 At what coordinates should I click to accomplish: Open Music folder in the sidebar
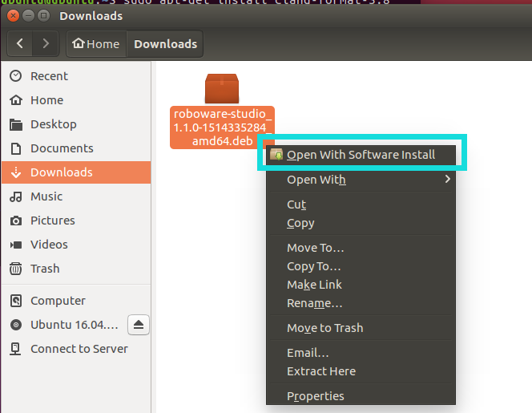click(x=76, y=196)
